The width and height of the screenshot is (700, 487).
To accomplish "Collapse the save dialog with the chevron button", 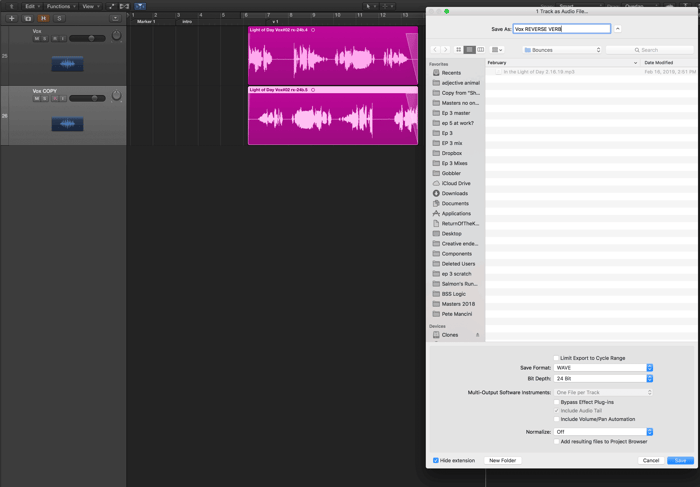I will 618,29.
